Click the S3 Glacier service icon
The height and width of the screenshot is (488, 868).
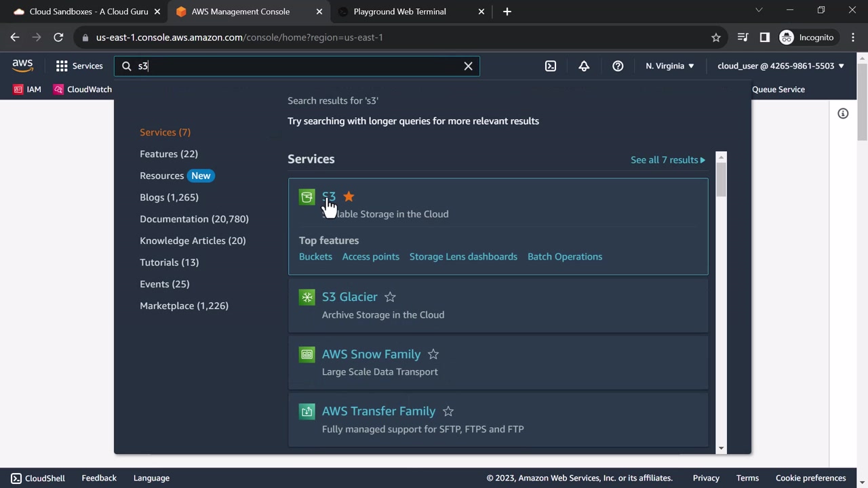(307, 297)
